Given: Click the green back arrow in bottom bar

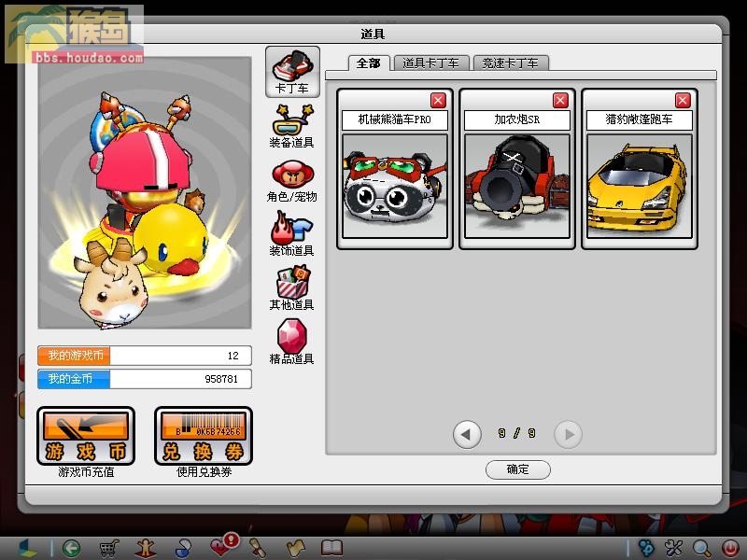Looking at the screenshot, I should coord(72,548).
